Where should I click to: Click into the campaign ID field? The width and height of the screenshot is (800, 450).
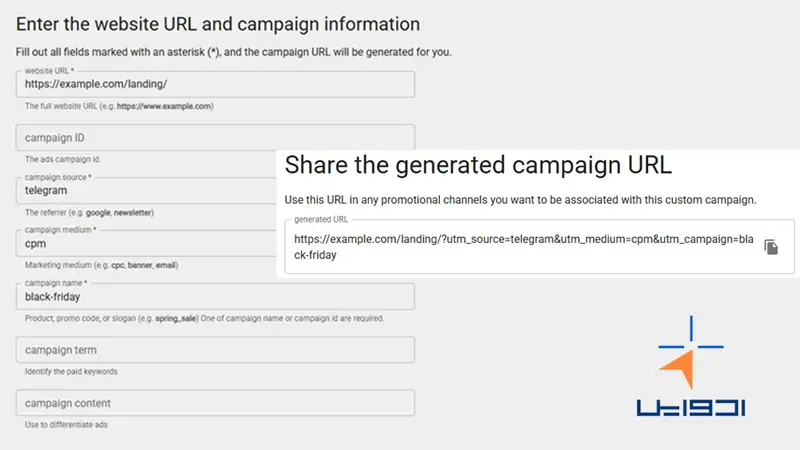pos(215,137)
